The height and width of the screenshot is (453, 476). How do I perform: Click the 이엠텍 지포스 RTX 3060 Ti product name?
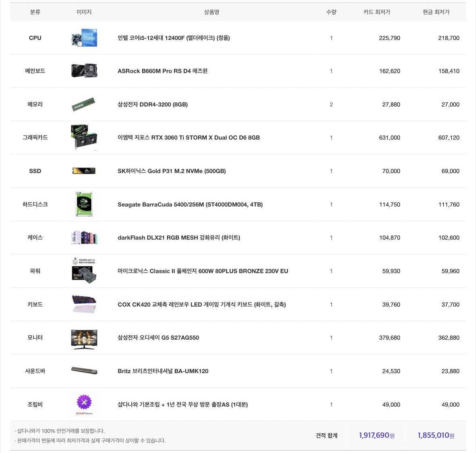189,138
